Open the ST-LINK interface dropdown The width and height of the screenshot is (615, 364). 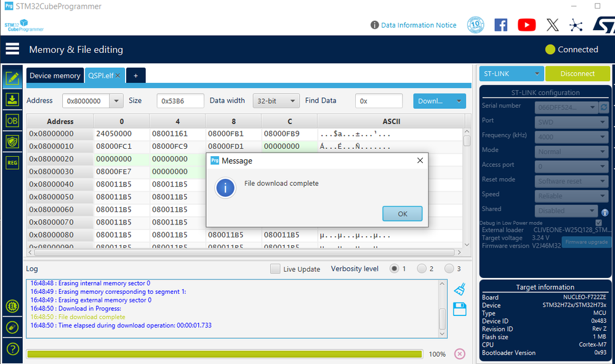(x=511, y=74)
